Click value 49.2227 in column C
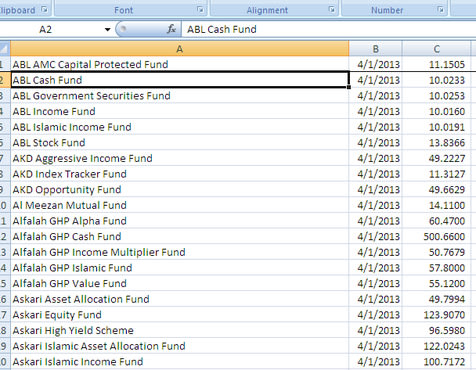This screenshot has width=476, height=370. coord(437,158)
